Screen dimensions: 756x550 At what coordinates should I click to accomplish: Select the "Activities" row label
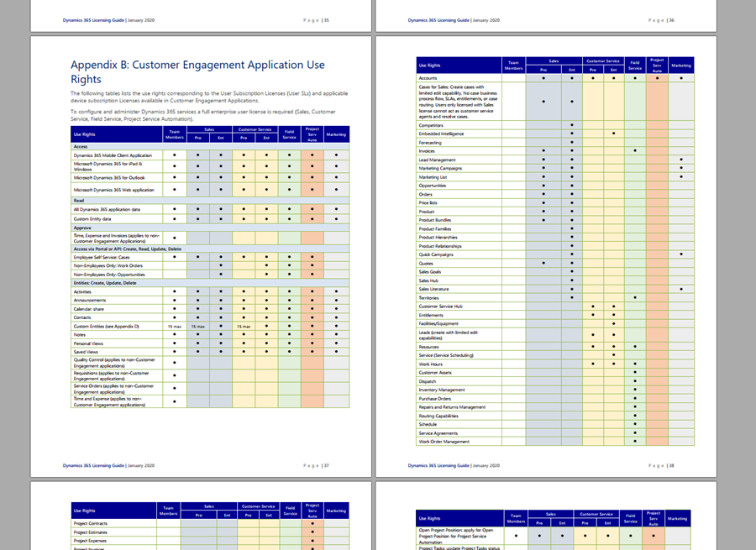point(82,291)
